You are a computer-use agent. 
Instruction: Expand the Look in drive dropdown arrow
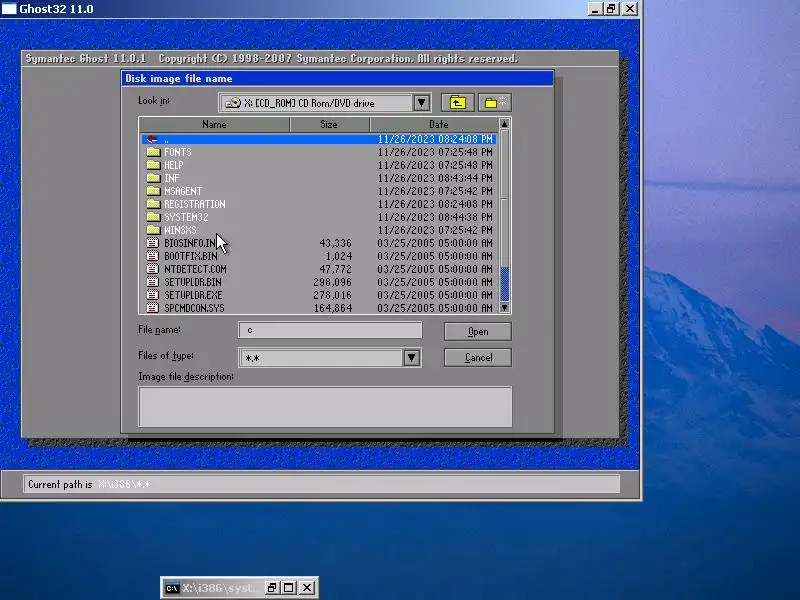click(421, 103)
